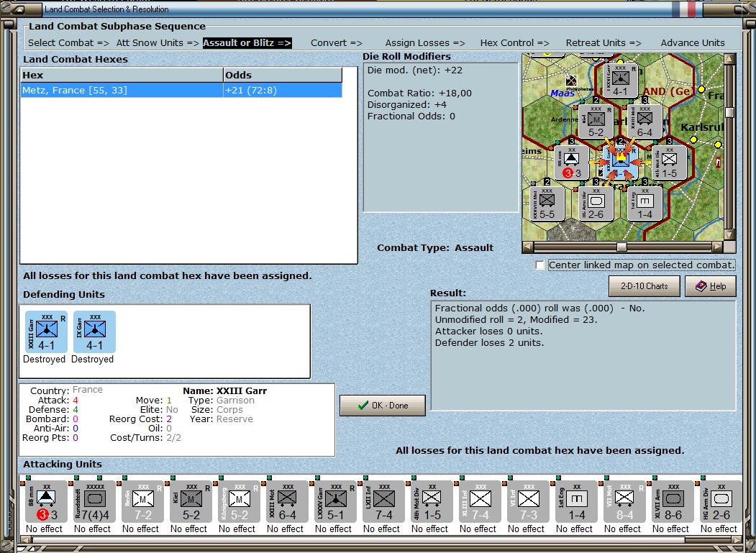The width and height of the screenshot is (756, 553).
Task: Click the Kiel 5-2 counter on the map
Action: (596, 122)
